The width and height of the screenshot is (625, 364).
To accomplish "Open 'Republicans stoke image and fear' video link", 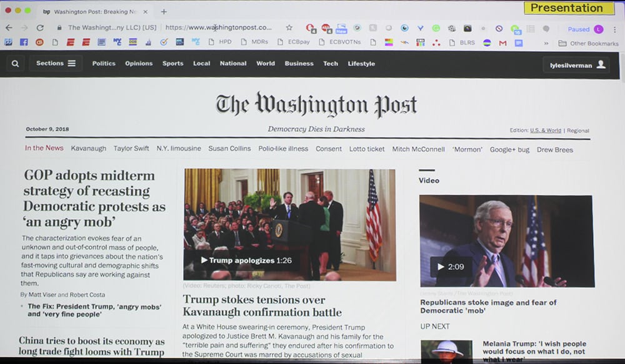I will [x=488, y=307].
